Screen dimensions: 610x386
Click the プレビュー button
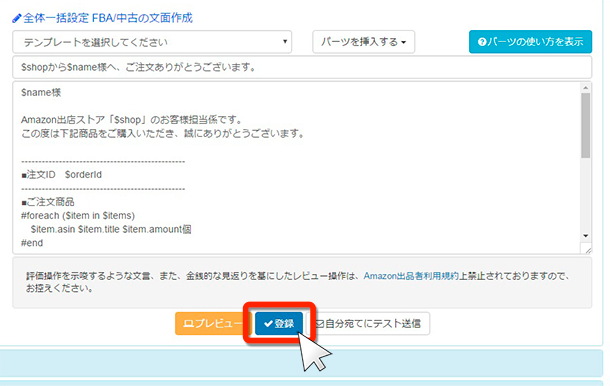tap(210, 323)
